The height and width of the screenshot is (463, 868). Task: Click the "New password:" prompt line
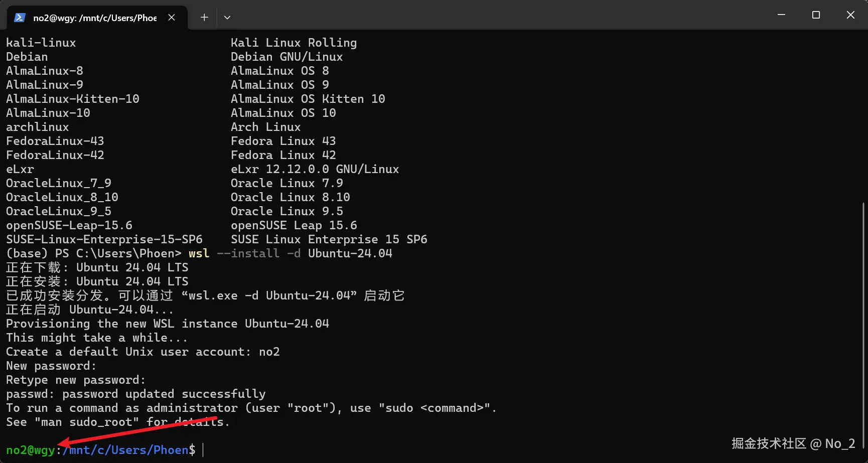point(51,366)
